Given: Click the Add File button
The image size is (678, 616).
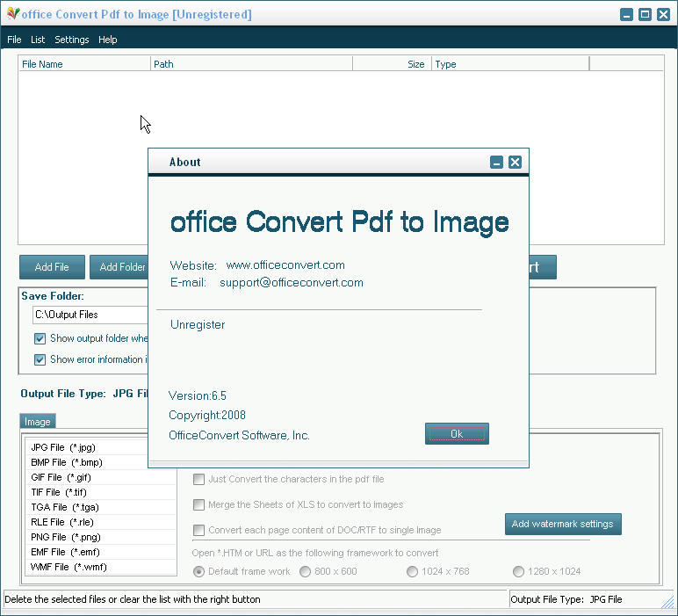Looking at the screenshot, I should (x=52, y=267).
